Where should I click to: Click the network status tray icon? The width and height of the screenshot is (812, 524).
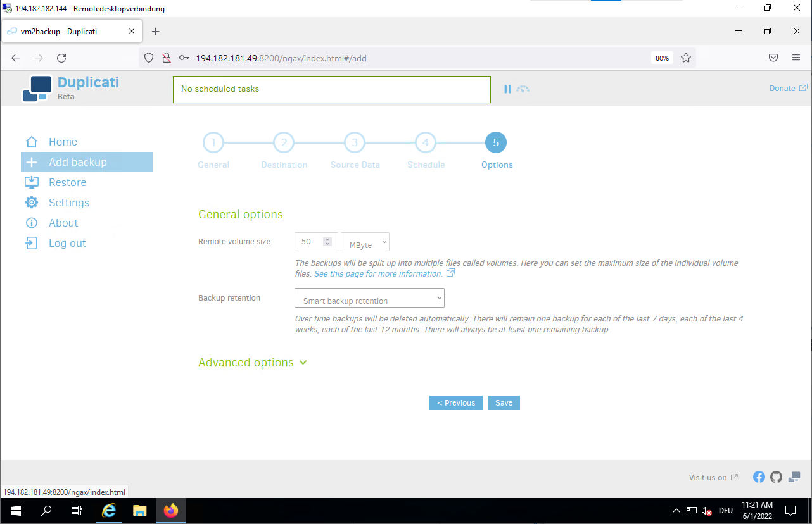point(692,511)
